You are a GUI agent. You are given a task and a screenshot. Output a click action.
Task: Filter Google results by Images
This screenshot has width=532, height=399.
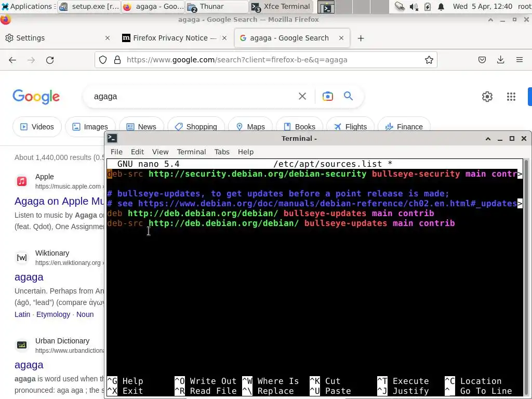[x=90, y=127]
